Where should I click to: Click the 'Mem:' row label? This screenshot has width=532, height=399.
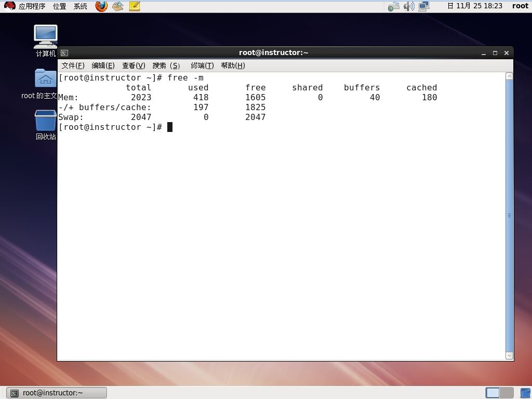click(x=68, y=97)
